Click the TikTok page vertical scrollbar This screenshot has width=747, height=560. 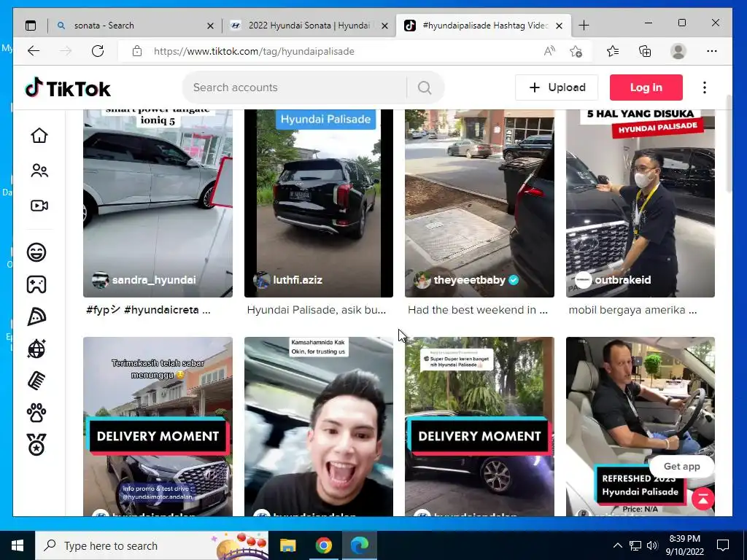pyautogui.click(x=729, y=143)
